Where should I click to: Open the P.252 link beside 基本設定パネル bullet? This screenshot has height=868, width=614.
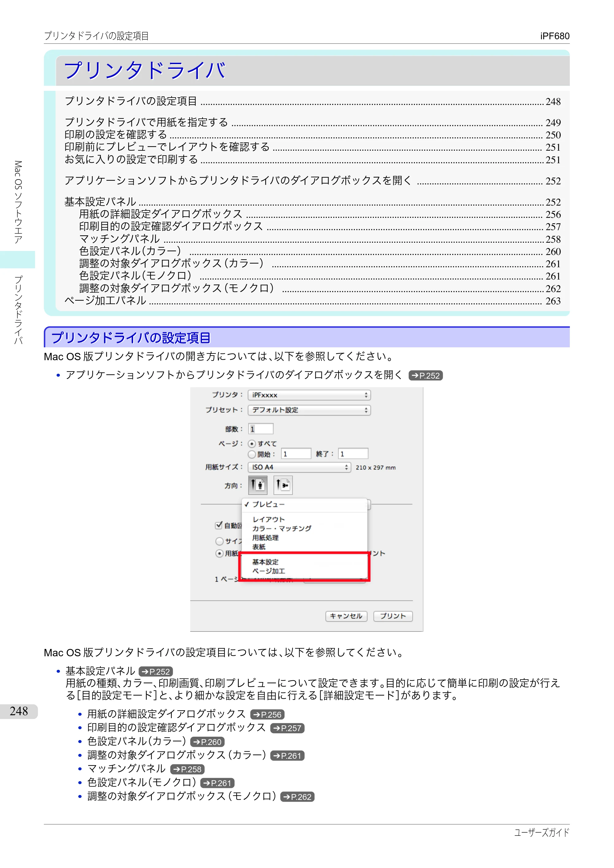click(x=156, y=672)
